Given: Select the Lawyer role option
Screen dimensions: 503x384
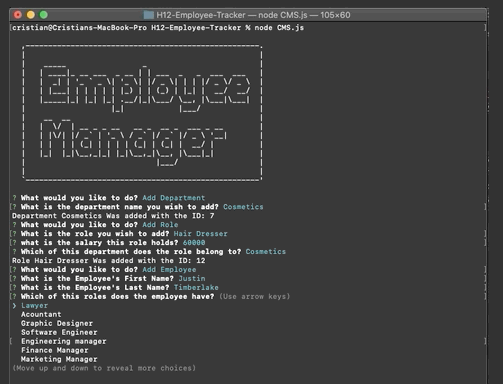Looking at the screenshot, I should (34, 305).
